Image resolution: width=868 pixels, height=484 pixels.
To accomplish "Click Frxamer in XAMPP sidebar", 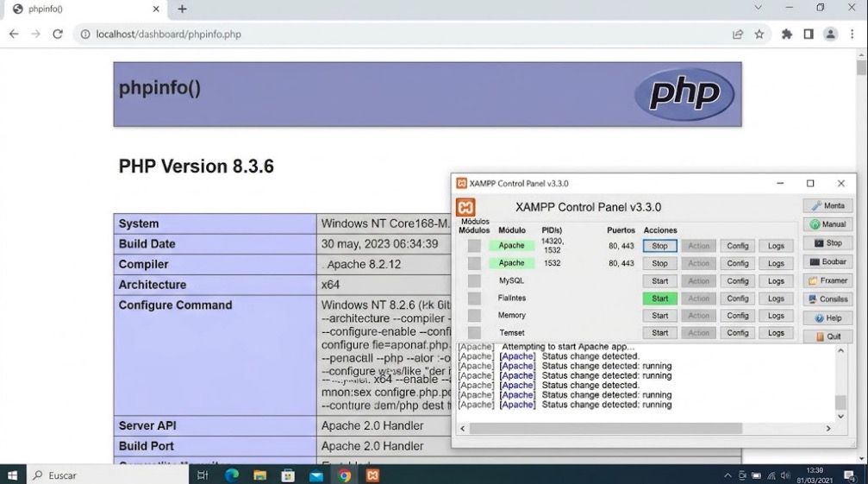I will click(x=827, y=280).
